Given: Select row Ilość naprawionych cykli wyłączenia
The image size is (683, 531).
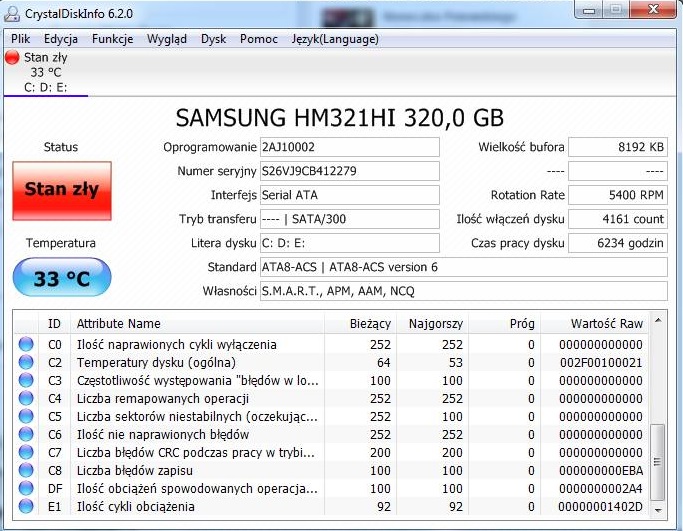Looking at the screenshot, I should [331, 344].
